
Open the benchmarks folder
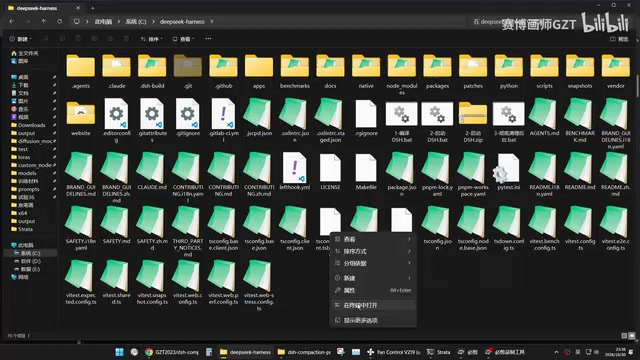tap(295, 71)
